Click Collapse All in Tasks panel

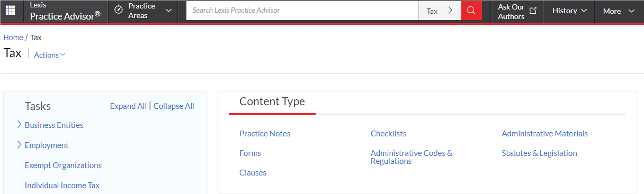coord(174,106)
